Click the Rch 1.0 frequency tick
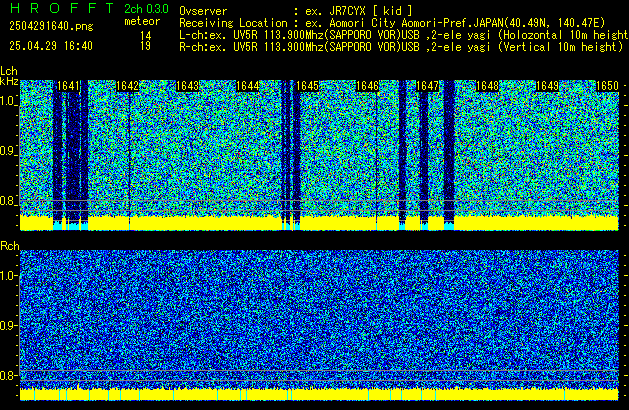This screenshot has height=410, width=629. coord(8,276)
